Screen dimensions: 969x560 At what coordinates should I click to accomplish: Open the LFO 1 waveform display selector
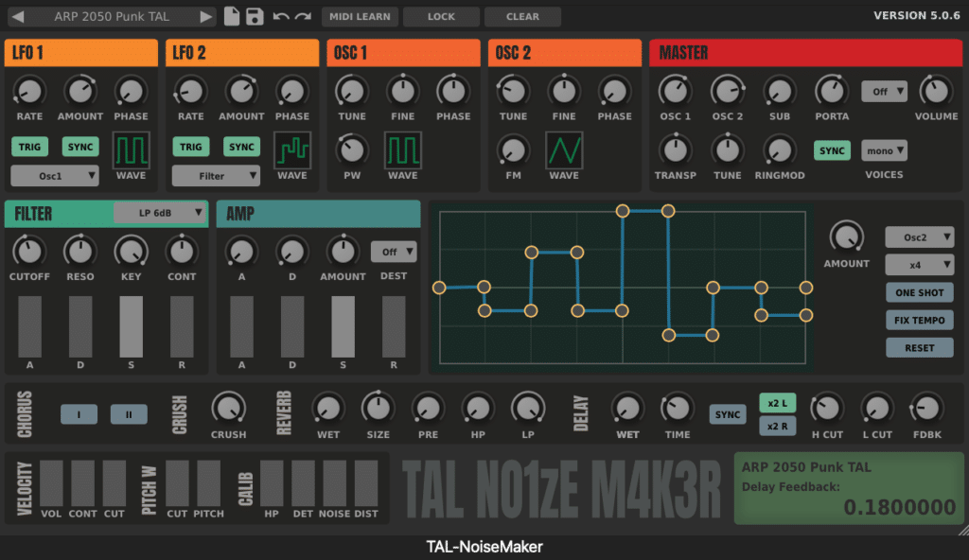(131, 149)
